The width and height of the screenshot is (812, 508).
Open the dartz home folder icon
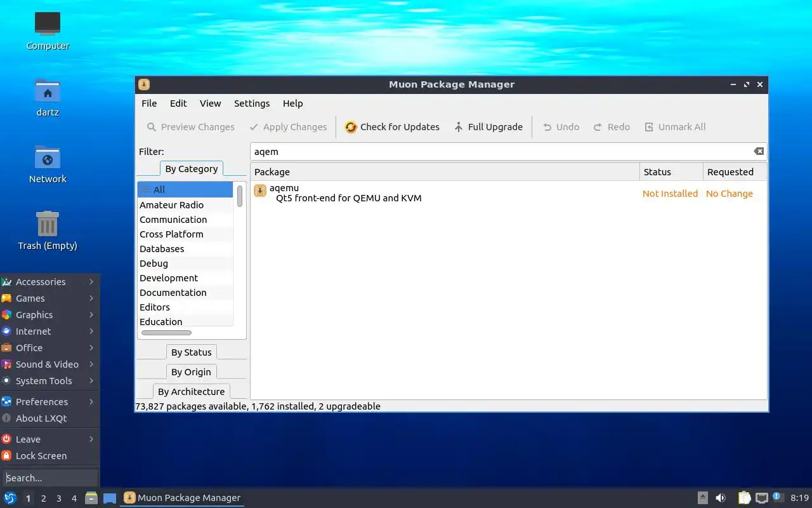(x=48, y=97)
